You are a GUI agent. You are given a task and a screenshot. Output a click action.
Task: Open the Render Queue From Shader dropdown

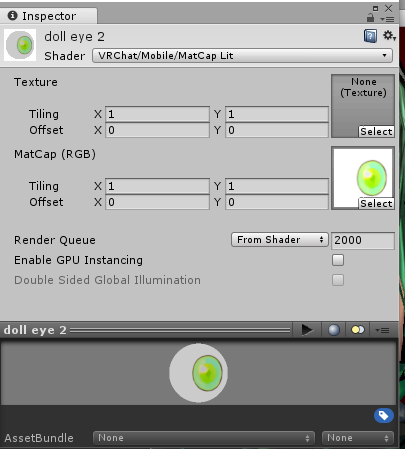click(280, 240)
